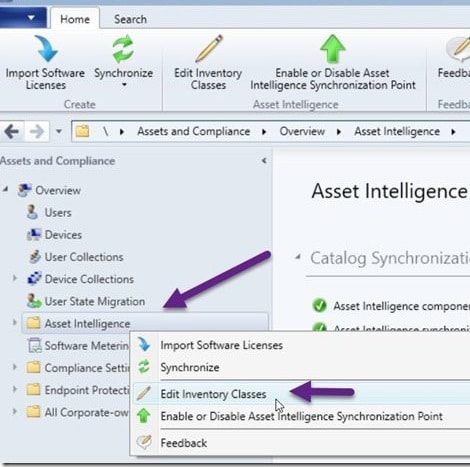Open the User State Migration node
The image size is (470, 467).
[x=95, y=301]
